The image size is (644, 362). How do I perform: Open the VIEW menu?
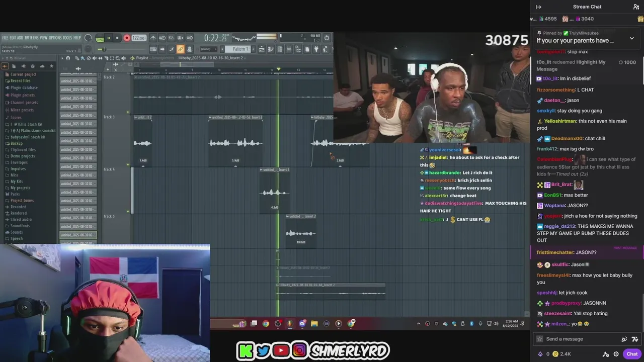coord(44,38)
